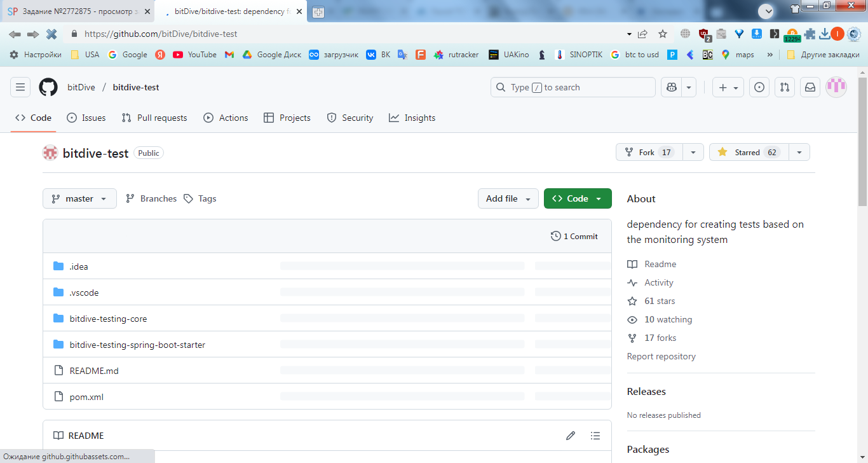Open the notifications inbox icon

(x=810, y=87)
